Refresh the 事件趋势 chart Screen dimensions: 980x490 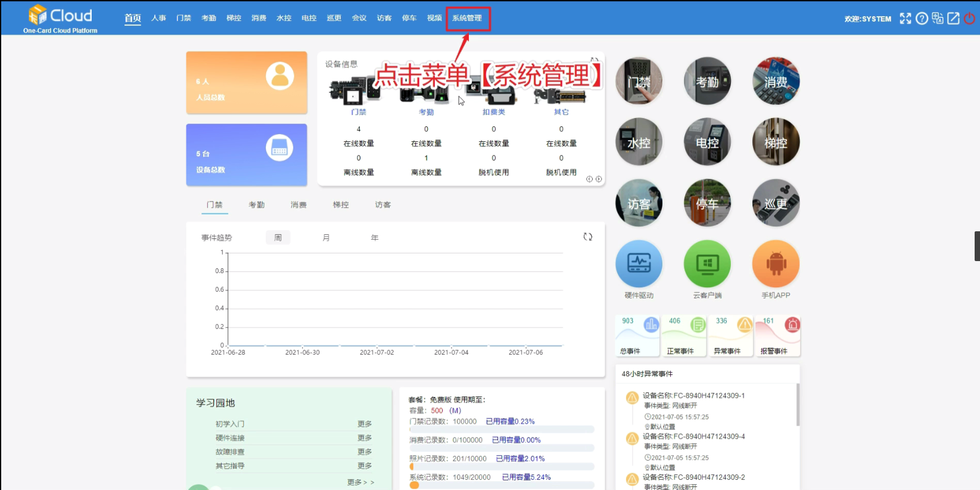click(588, 237)
